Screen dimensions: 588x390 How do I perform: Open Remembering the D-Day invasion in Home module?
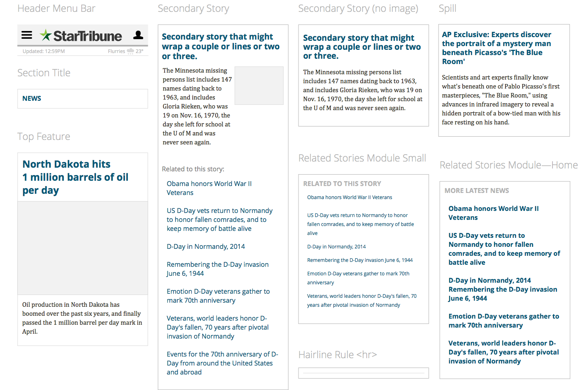503,294
